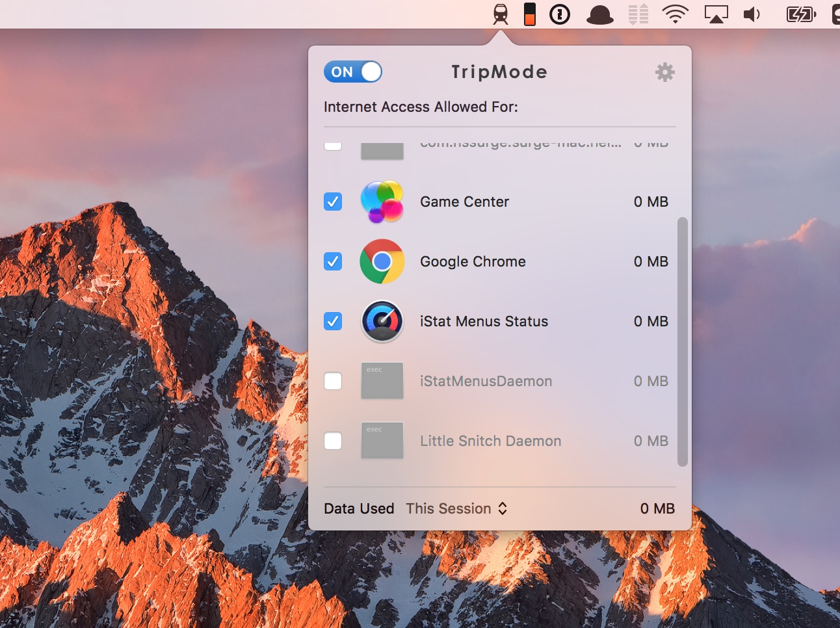Click the Little Snitch Daemon exec icon
840x628 pixels.
(382, 441)
